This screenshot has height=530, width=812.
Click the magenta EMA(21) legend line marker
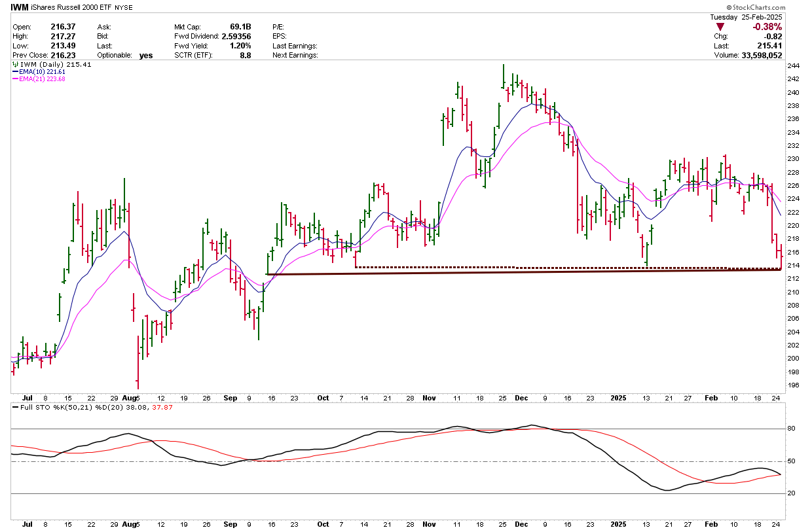(x=15, y=79)
